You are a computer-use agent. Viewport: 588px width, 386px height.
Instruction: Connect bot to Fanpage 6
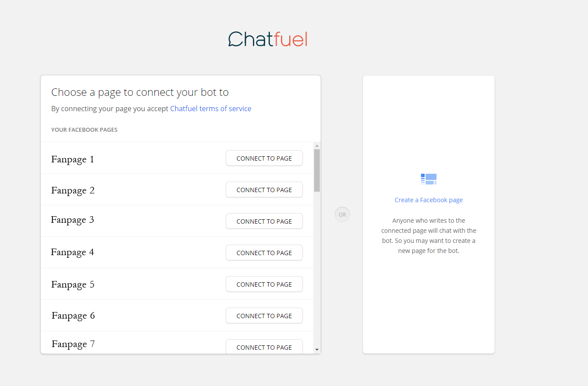pos(264,316)
